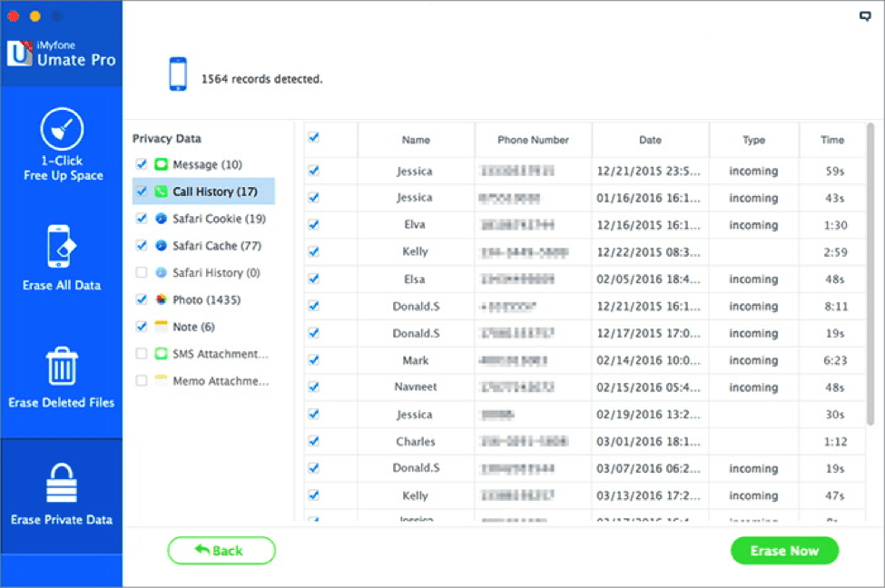Uncheck the Safari Cache (77) checkbox
Viewport: 885px width, 588px height.
tap(141, 246)
